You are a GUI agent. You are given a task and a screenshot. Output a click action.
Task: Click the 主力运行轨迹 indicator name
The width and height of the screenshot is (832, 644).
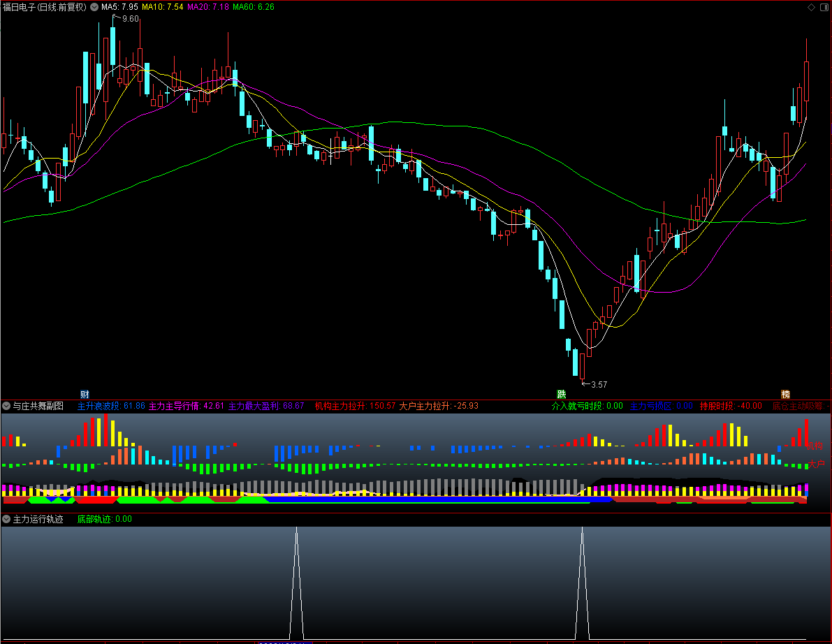click(x=38, y=519)
